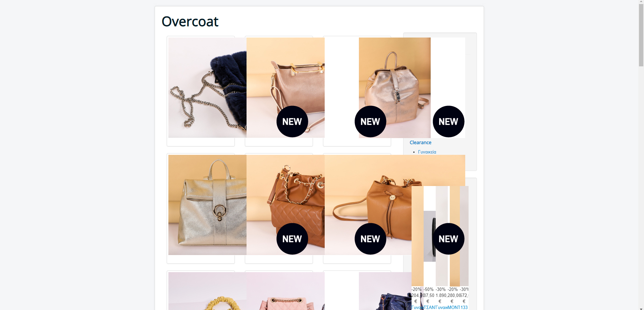View silver metallic backpack image
The height and width of the screenshot is (310, 644).
(x=395, y=87)
